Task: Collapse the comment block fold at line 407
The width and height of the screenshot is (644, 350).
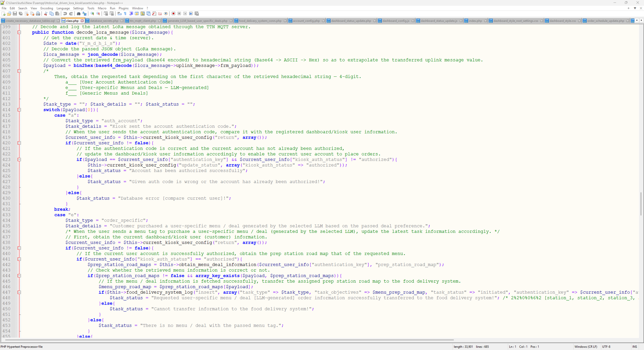Action: 19,71
